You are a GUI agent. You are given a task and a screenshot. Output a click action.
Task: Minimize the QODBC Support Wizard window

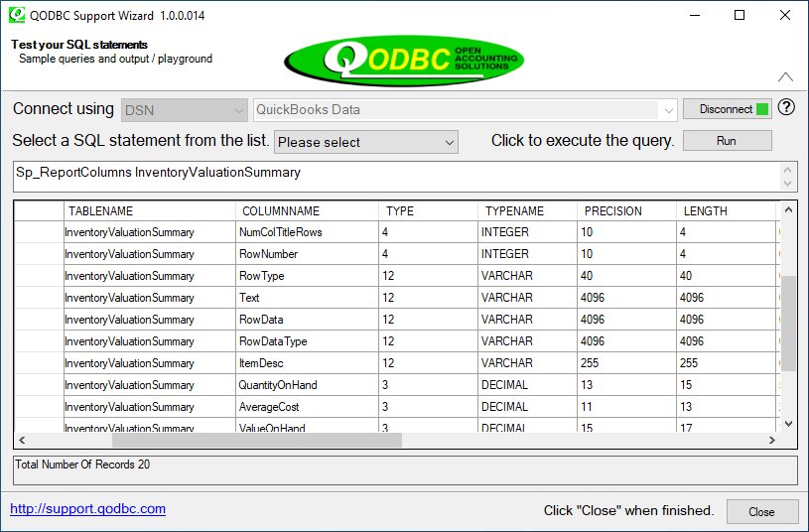(x=695, y=15)
